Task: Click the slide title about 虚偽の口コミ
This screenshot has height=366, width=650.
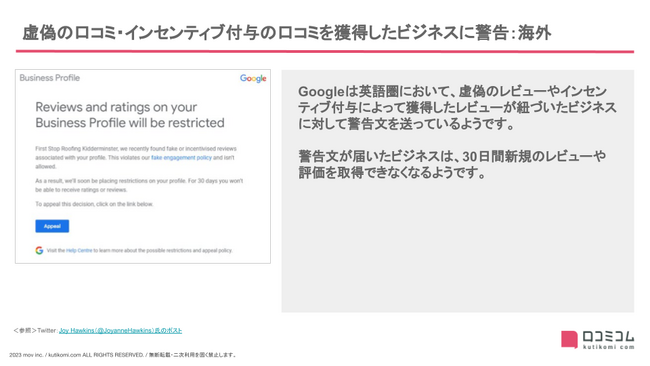Action: click(286, 32)
